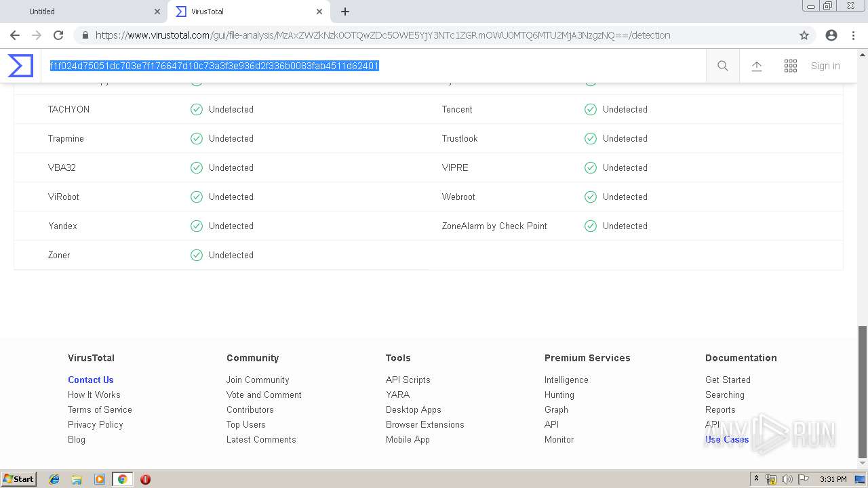Open a new tab with plus button
The image size is (868, 488).
(345, 12)
